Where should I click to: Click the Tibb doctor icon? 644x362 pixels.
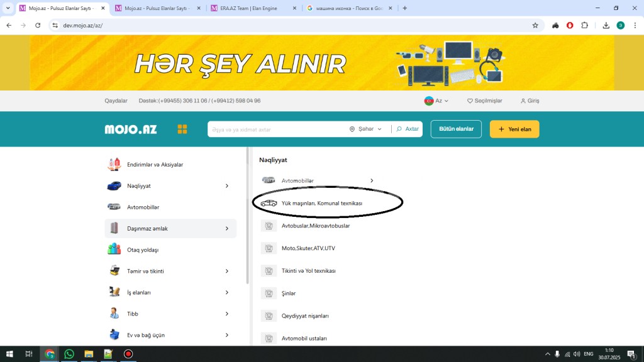[114, 314]
